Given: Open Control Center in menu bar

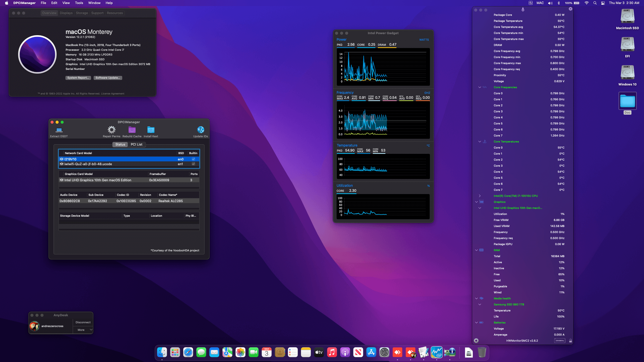Looking at the screenshot, I should click(x=603, y=3).
